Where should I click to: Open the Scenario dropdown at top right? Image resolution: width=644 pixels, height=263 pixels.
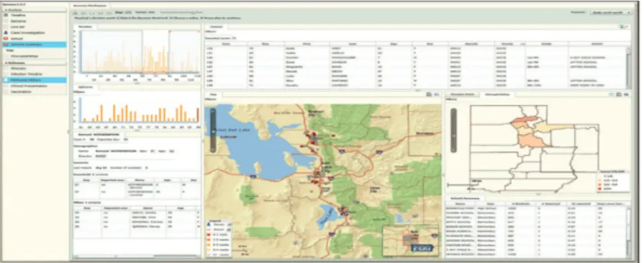611,13
